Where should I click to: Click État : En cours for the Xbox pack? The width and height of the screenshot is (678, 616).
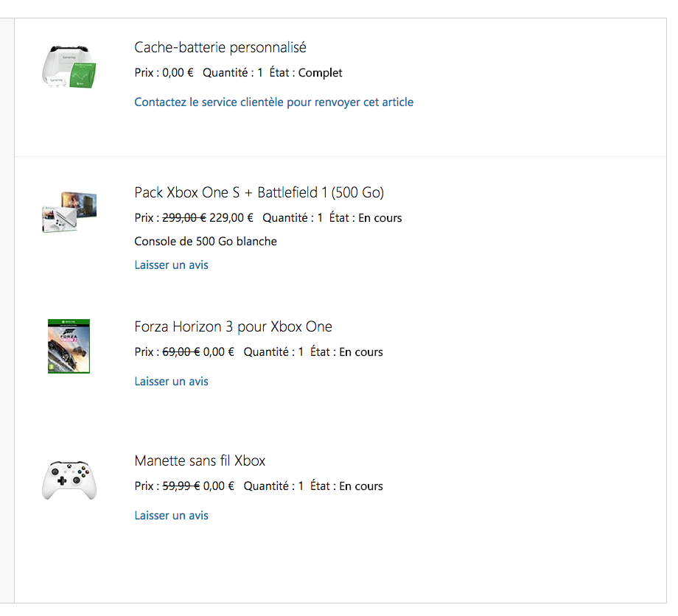coord(366,217)
